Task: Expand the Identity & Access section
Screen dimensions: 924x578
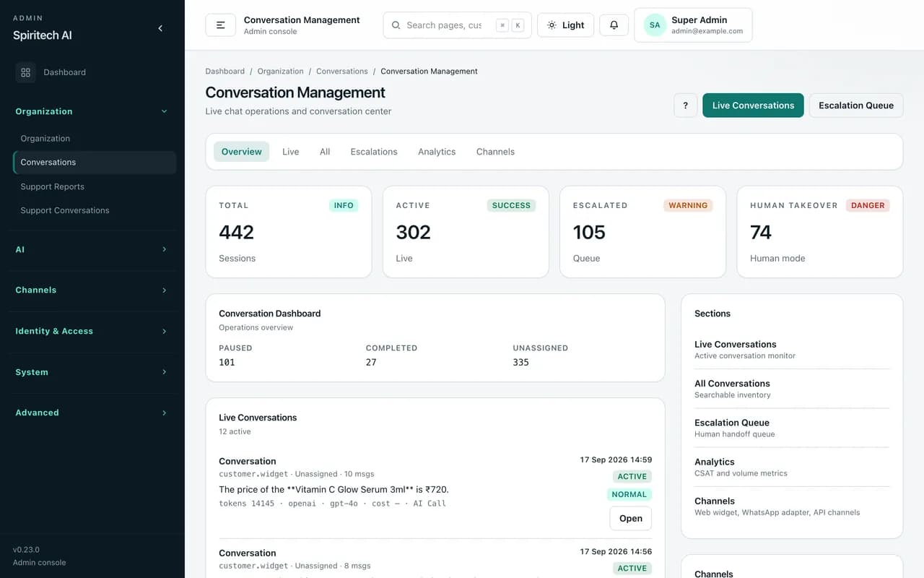Action: click(92, 331)
